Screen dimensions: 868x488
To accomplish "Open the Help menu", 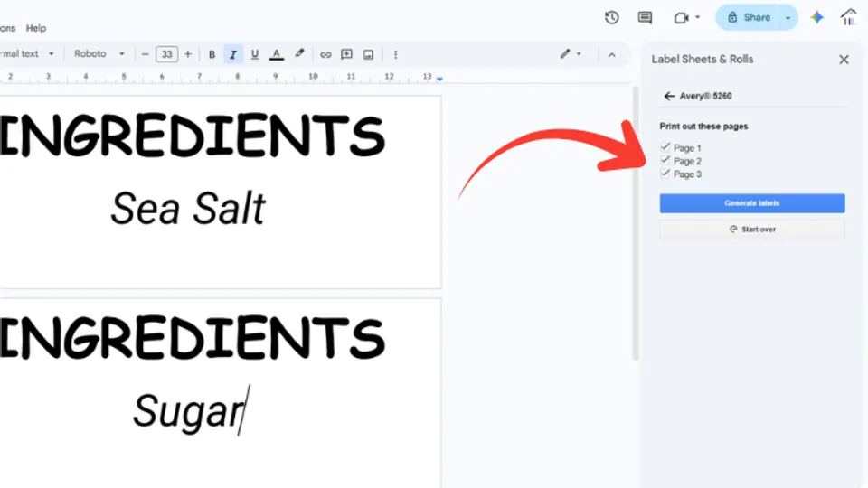I will tap(36, 28).
